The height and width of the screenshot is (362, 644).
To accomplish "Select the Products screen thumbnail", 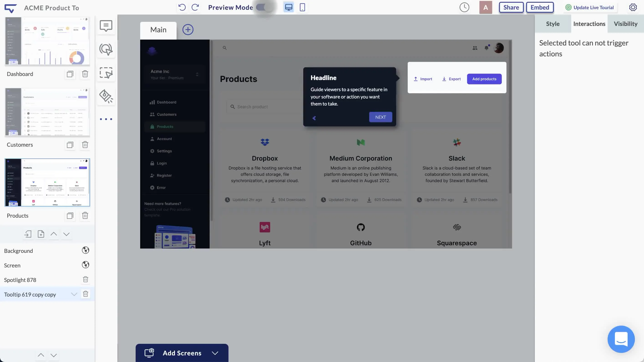I will tap(47, 182).
